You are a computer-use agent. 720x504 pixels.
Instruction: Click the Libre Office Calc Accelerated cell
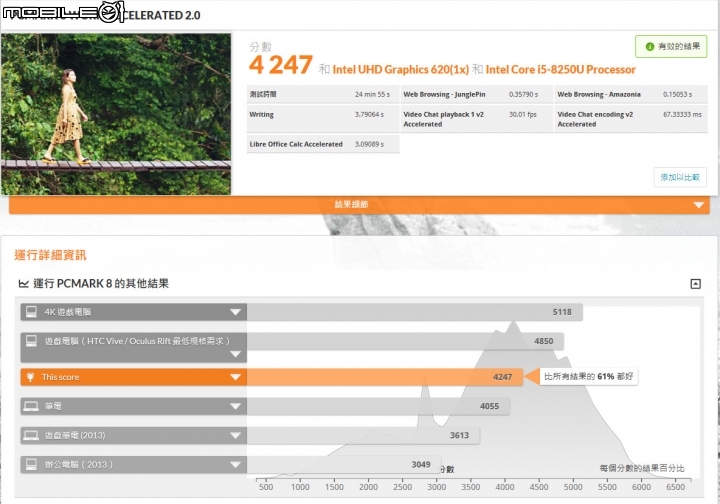pyautogui.click(x=323, y=144)
